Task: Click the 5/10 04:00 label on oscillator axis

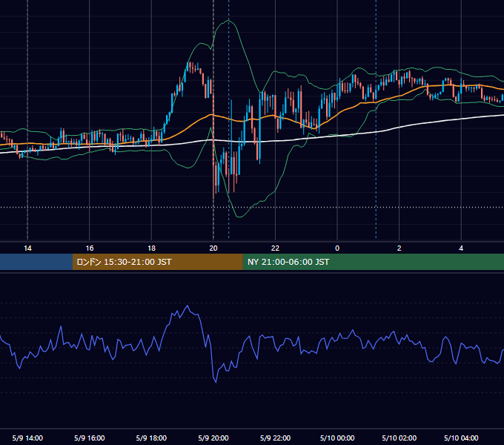Action: 461,438
